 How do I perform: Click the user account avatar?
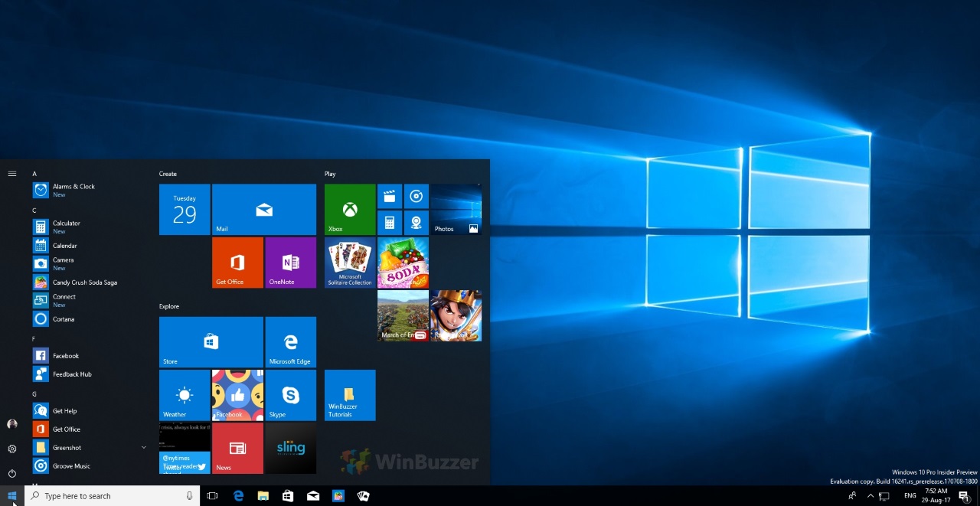(11, 424)
